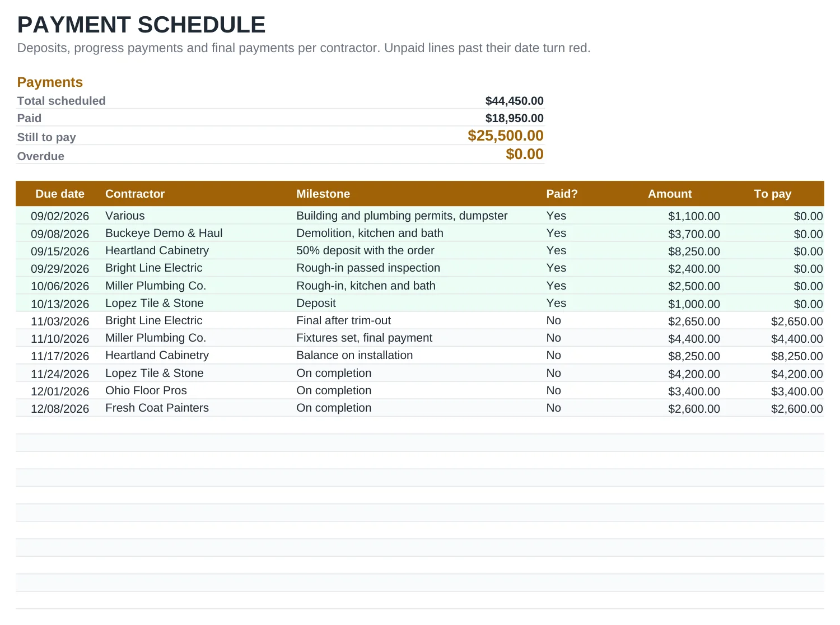Click the due date 09/08/2026

[x=60, y=234]
